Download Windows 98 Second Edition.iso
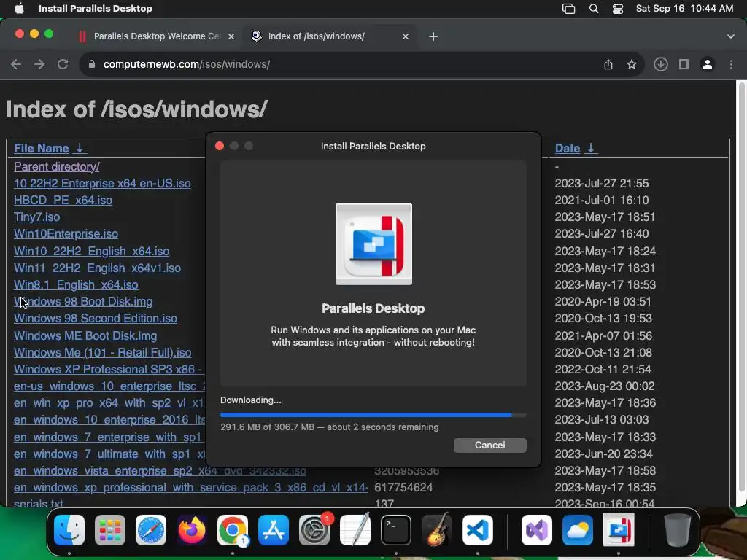The width and height of the screenshot is (747, 560). [x=96, y=318]
